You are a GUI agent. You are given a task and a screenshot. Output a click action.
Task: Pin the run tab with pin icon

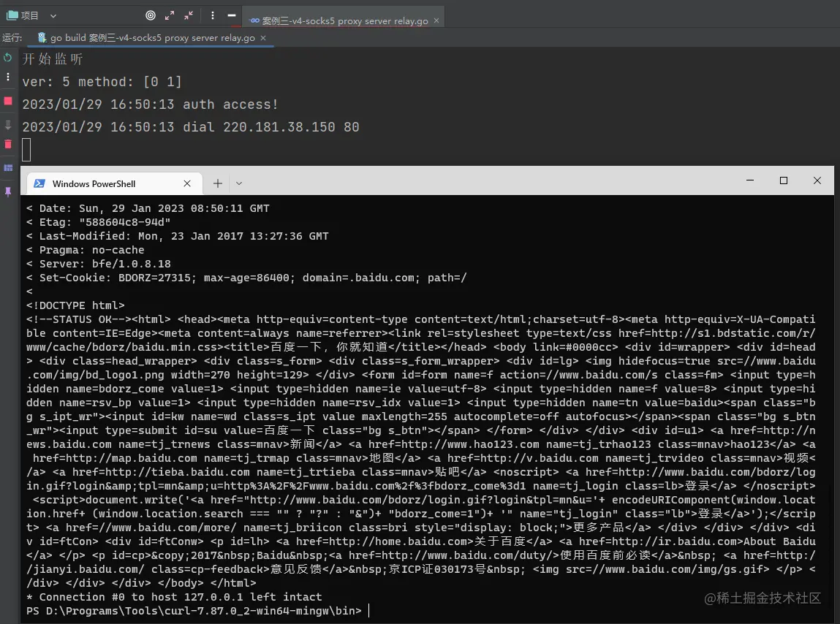tap(8, 191)
